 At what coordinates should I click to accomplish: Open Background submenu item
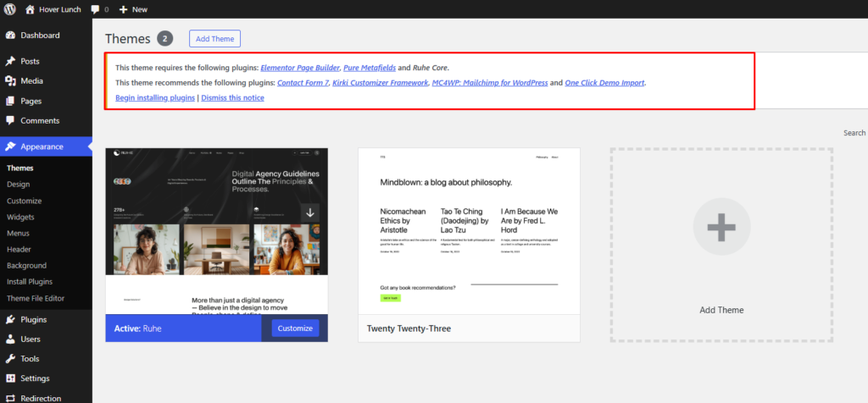26,265
